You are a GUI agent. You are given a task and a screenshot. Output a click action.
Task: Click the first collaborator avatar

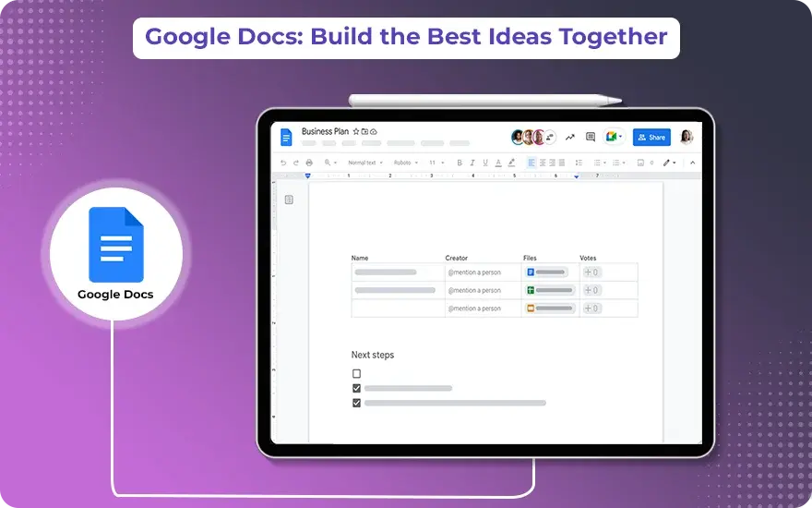point(518,138)
